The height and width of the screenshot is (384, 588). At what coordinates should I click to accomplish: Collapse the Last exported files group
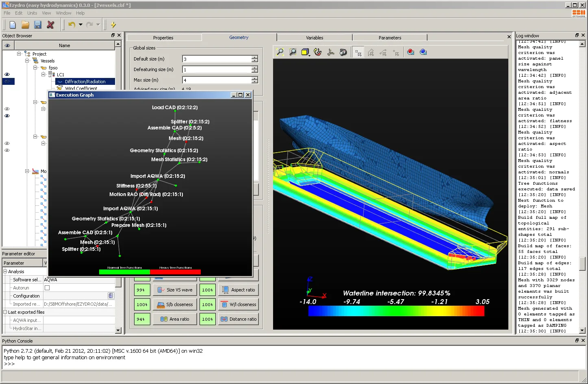pyautogui.click(x=5, y=312)
